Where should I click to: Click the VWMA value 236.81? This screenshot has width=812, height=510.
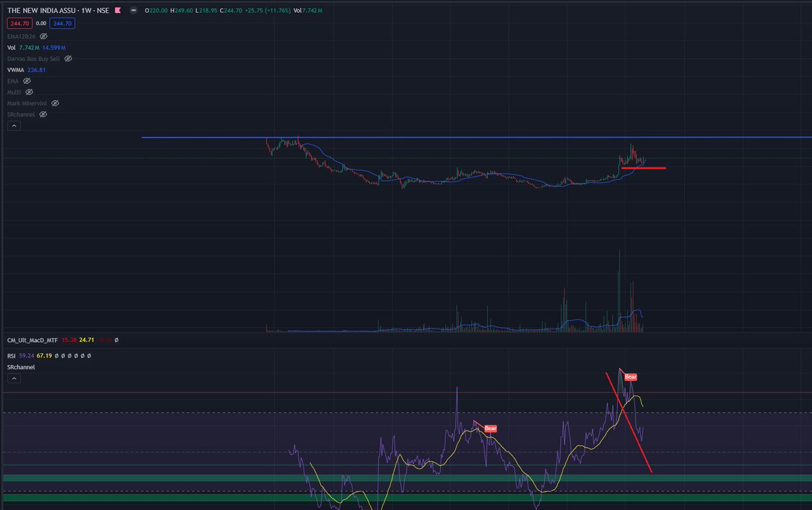pyautogui.click(x=38, y=70)
